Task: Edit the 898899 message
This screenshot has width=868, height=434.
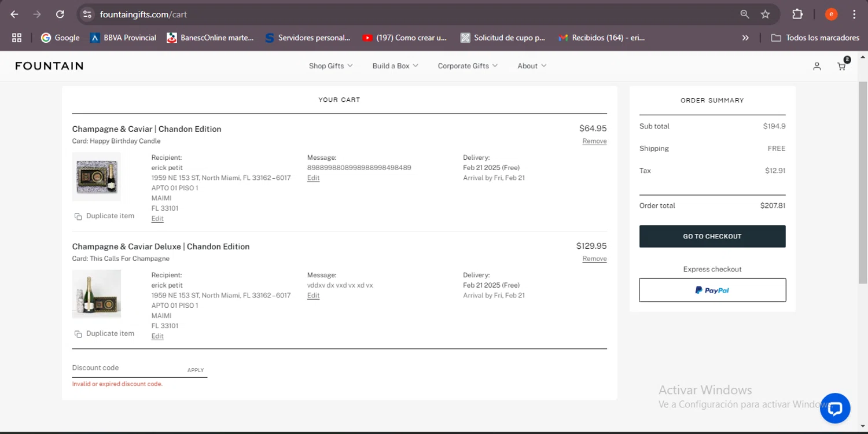Action: coord(313,178)
